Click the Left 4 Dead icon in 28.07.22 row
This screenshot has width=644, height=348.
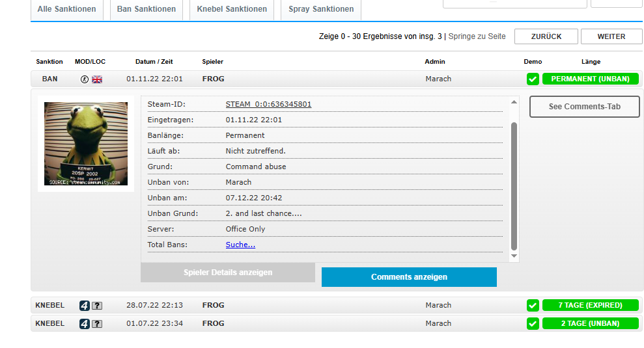click(85, 306)
